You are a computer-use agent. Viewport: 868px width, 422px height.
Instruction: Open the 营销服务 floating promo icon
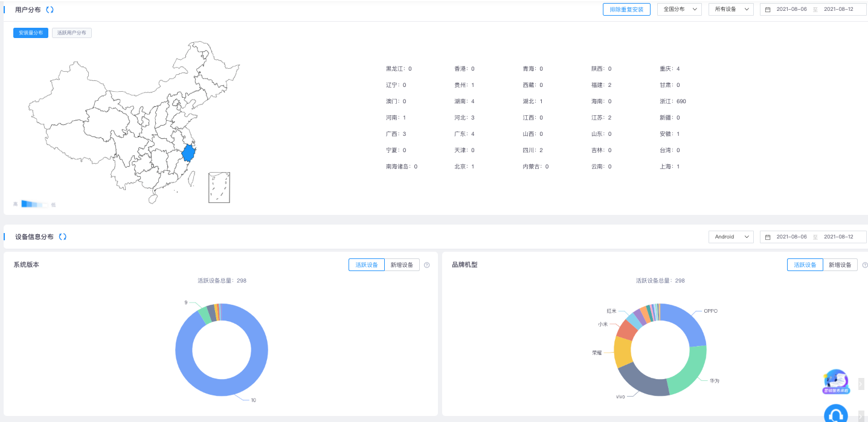pos(836,382)
